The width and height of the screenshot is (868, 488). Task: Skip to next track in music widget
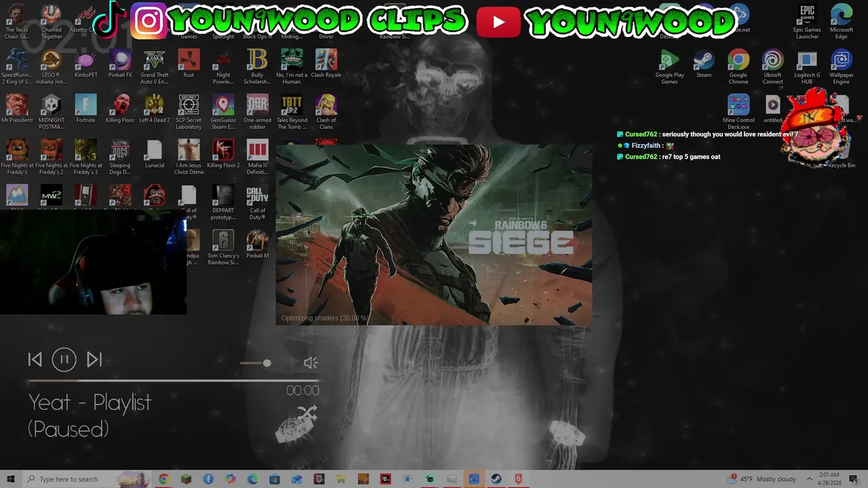click(x=94, y=360)
